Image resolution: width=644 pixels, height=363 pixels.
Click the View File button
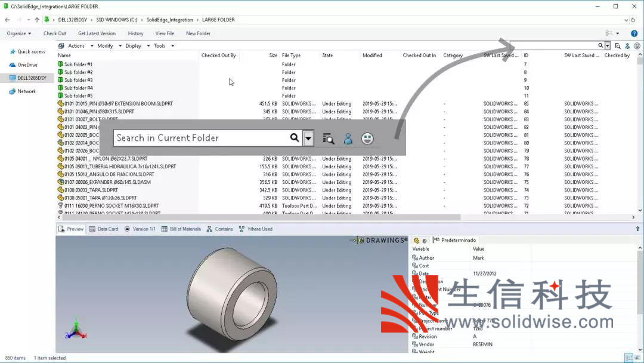[x=165, y=33]
